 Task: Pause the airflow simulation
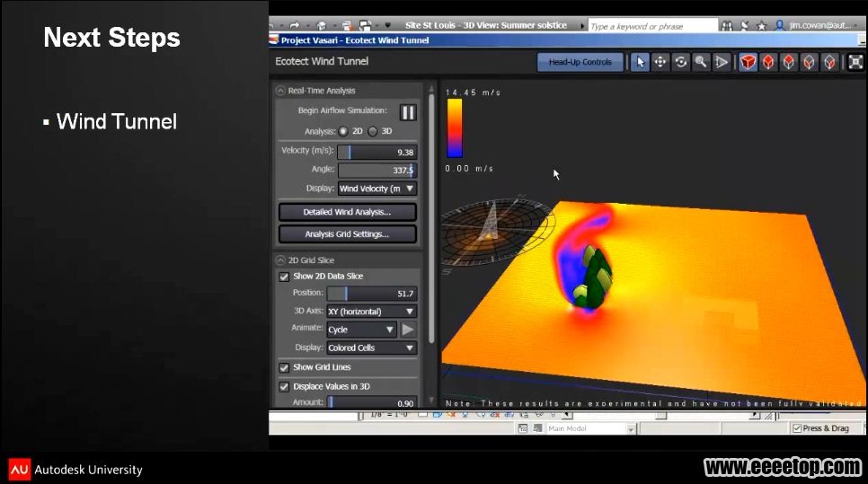[408, 112]
